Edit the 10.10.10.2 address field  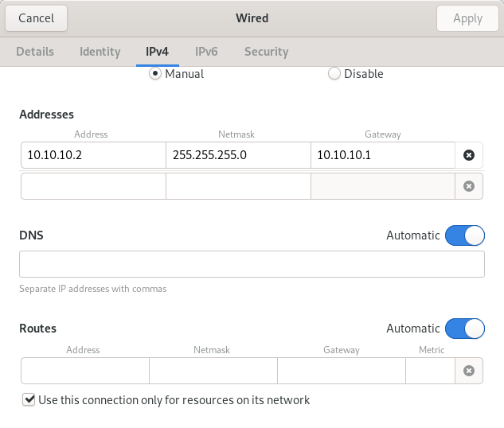(93, 155)
